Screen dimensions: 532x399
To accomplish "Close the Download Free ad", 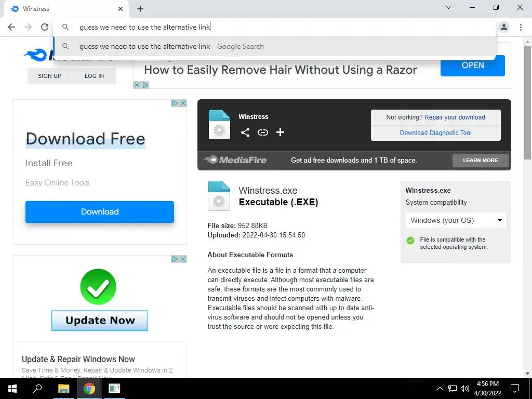I will pyautogui.click(x=183, y=103).
